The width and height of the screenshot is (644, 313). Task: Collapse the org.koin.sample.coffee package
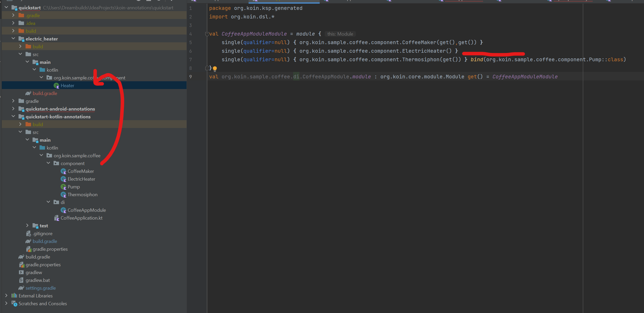[42, 155]
